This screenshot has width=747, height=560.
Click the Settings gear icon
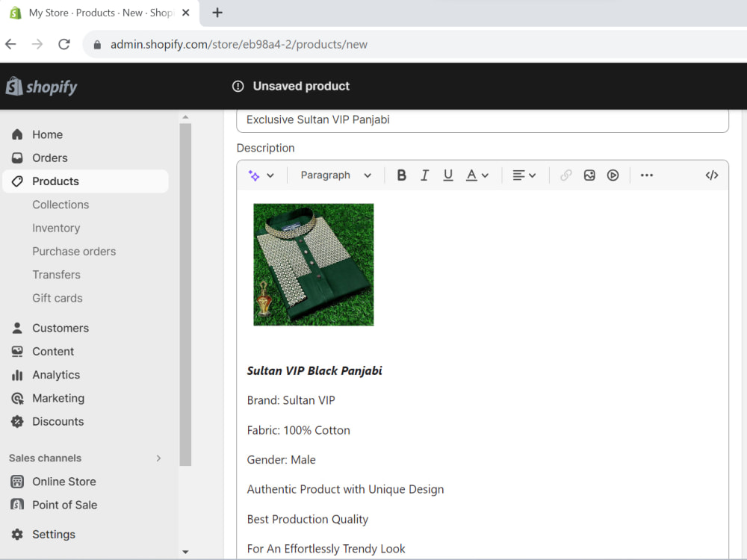(17, 535)
